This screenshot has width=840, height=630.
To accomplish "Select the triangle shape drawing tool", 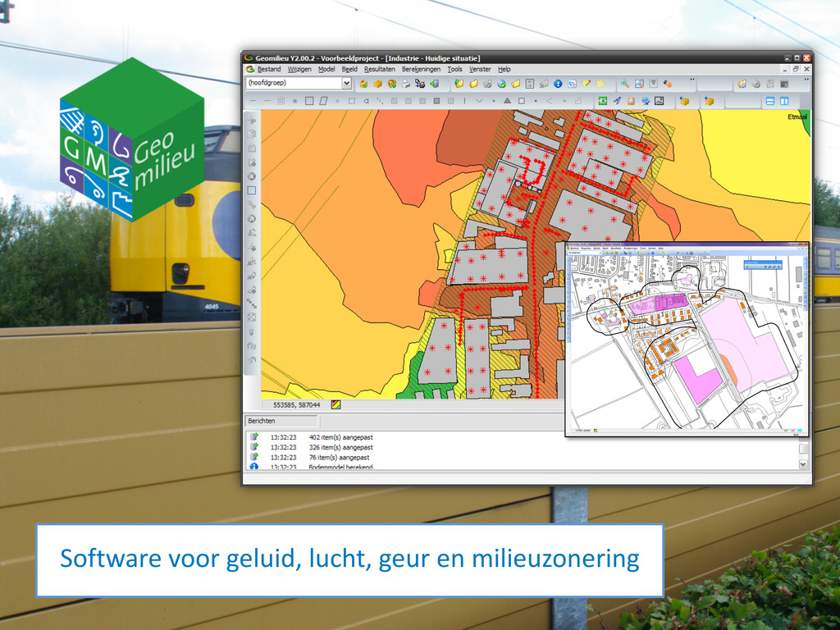I will [x=507, y=101].
